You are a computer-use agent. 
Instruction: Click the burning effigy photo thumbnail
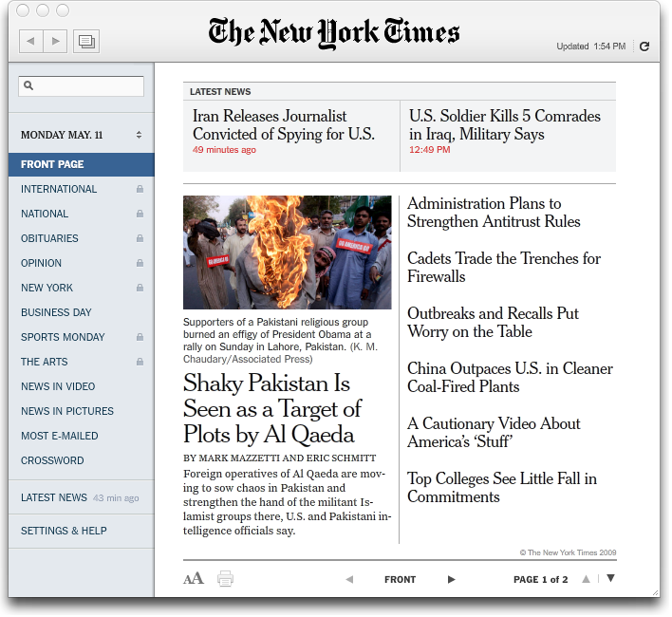pos(288,253)
